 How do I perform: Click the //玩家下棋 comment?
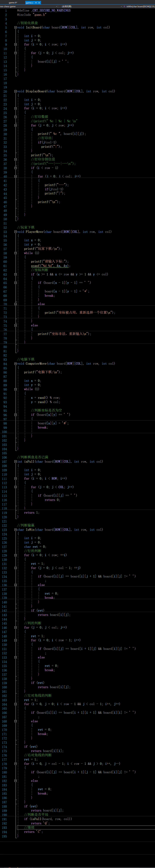26,227
